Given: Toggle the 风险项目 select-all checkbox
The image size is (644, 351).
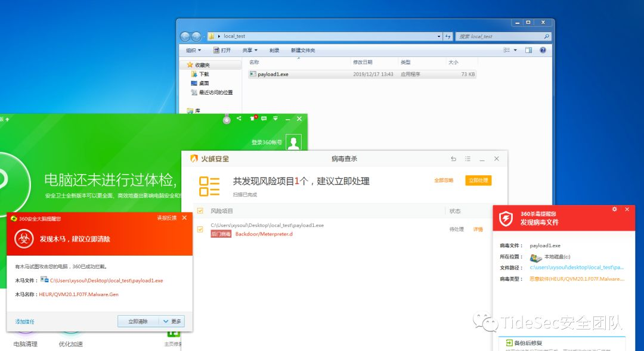Looking at the screenshot, I should pos(200,211).
